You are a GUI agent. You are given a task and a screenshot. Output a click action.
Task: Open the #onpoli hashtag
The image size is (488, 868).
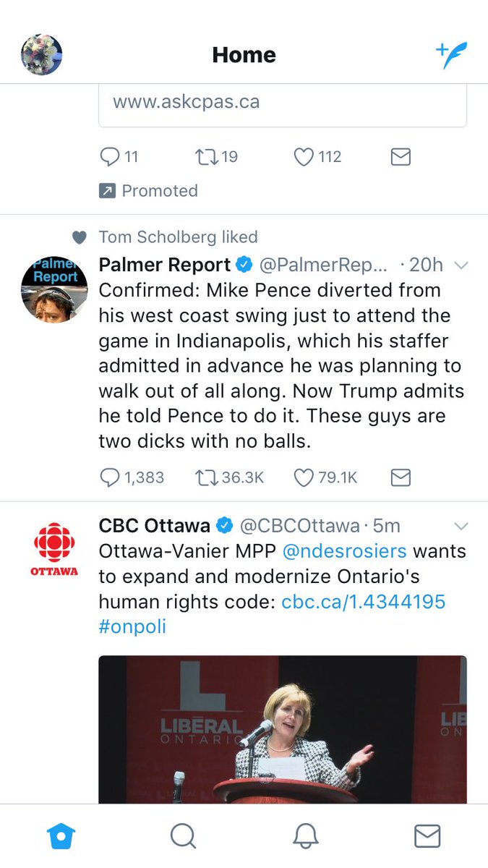pos(132,626)
